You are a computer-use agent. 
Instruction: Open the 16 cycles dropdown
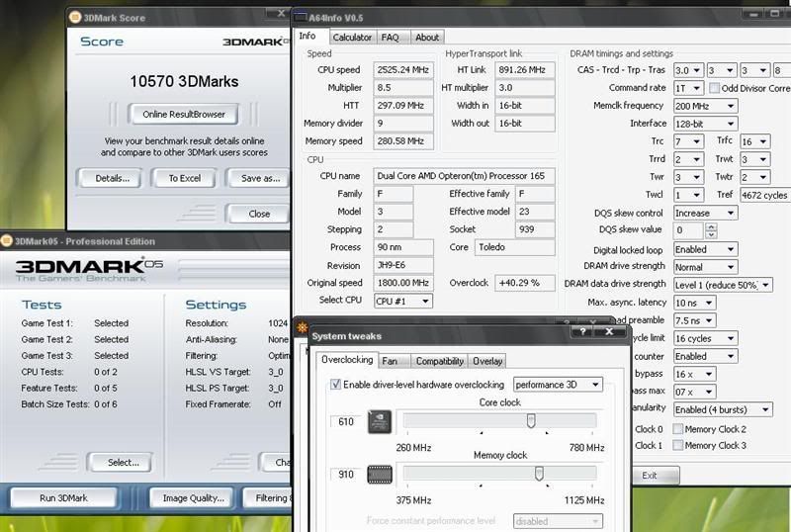tap(705, 338)
